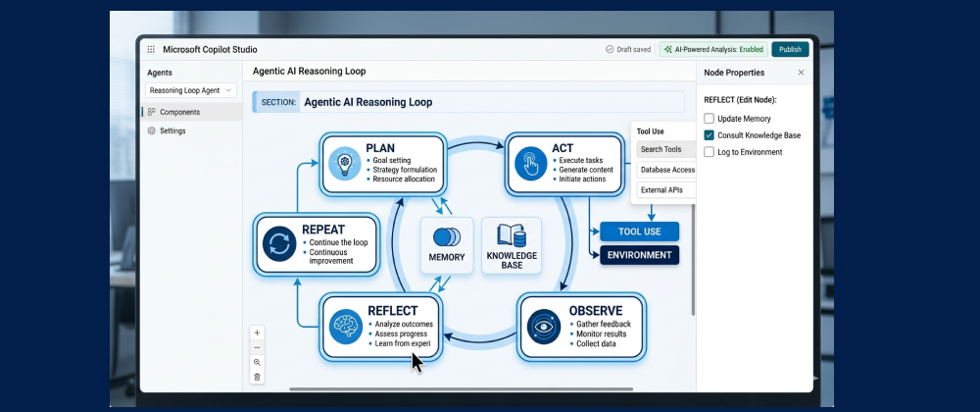Click the "Draft saved" status text

pos(634,49)
